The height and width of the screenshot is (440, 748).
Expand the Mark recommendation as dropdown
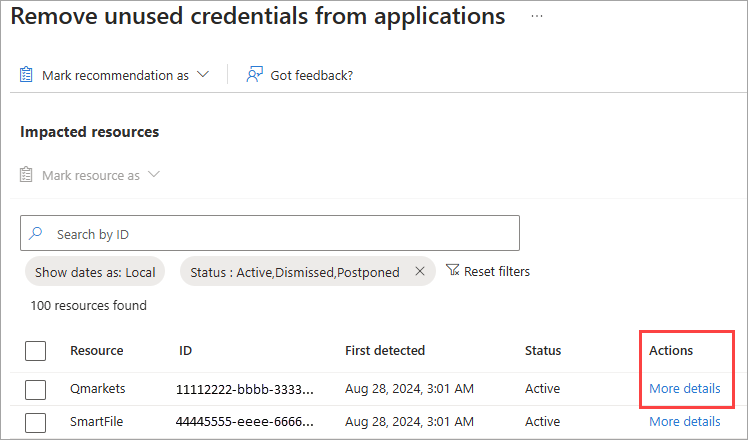tap(203, 75)
